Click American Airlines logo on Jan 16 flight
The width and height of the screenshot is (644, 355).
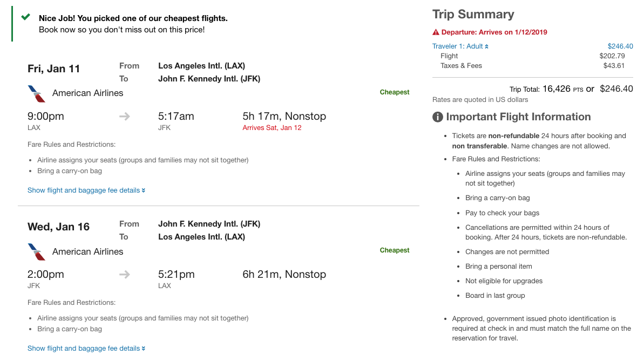pyautogui.click(x=36, y=251)
